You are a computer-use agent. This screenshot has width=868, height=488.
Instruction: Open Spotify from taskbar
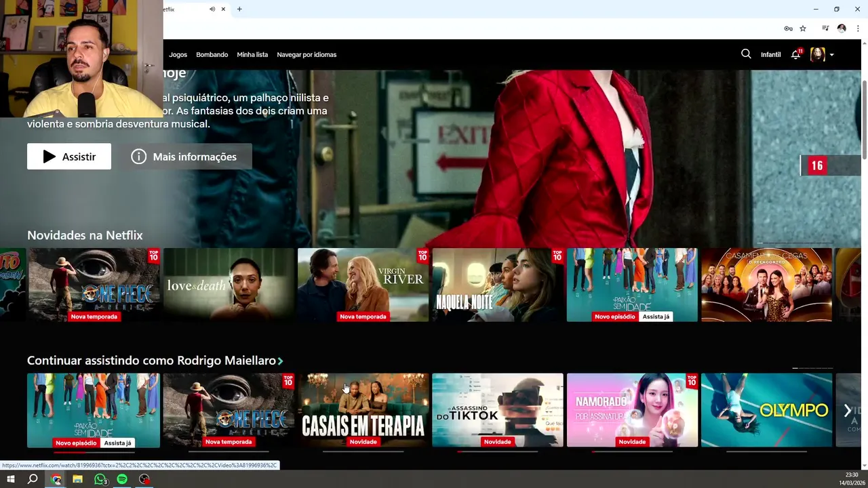122,479
